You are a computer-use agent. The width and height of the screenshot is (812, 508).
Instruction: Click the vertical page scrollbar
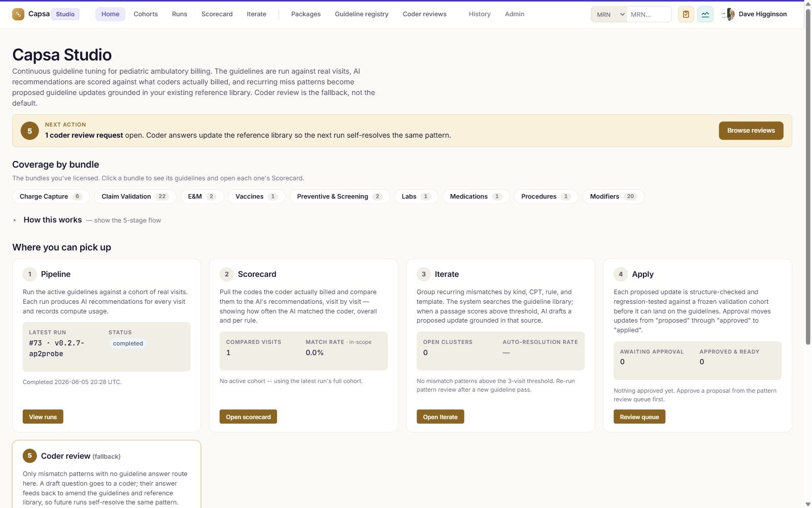808,177
